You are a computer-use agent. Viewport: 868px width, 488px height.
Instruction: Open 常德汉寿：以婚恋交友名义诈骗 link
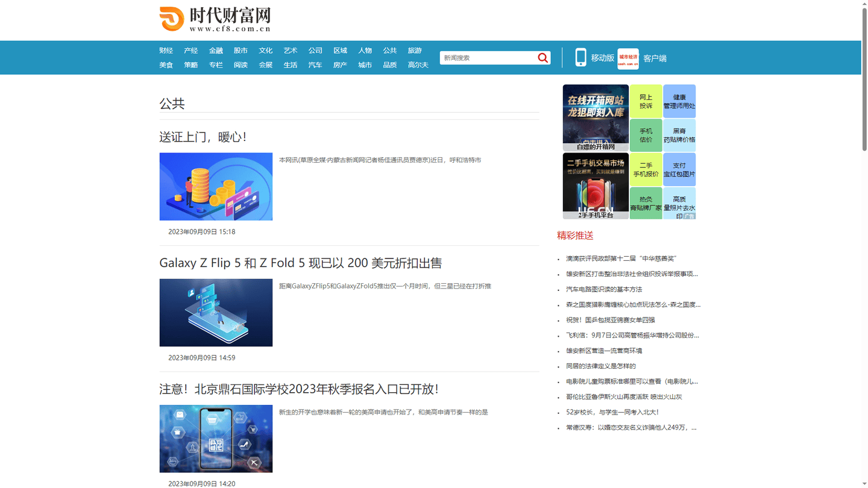pos(631,428)
